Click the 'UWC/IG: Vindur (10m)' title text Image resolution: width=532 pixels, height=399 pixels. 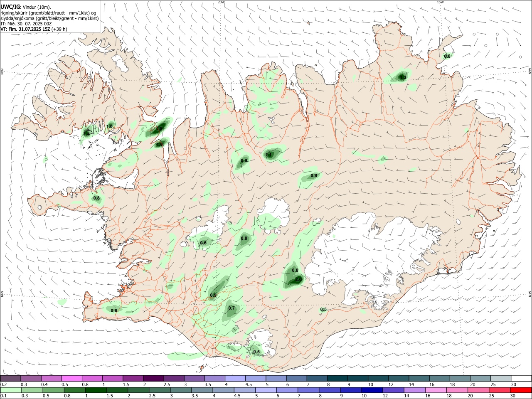[x=26, y=7]
